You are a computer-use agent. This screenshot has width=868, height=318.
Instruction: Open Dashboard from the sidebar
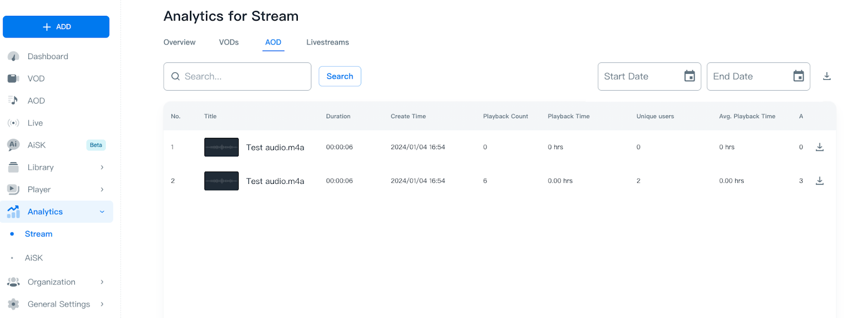coord(48,56)
